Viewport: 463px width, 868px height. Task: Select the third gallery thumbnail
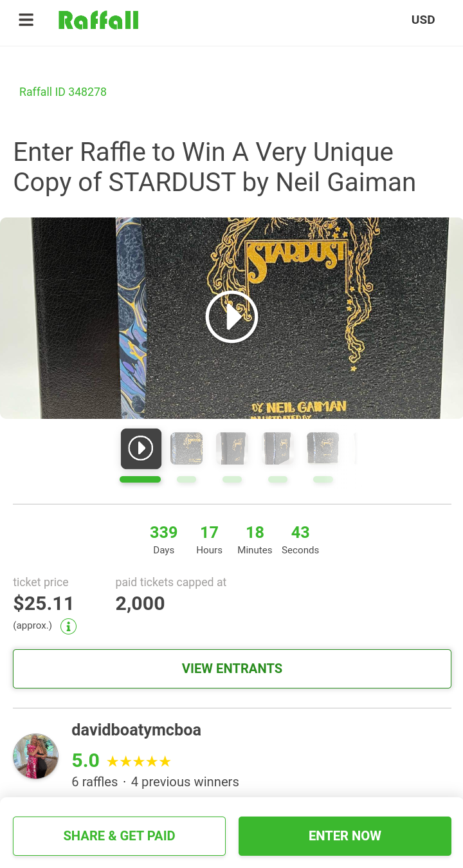tap(232, 448)
